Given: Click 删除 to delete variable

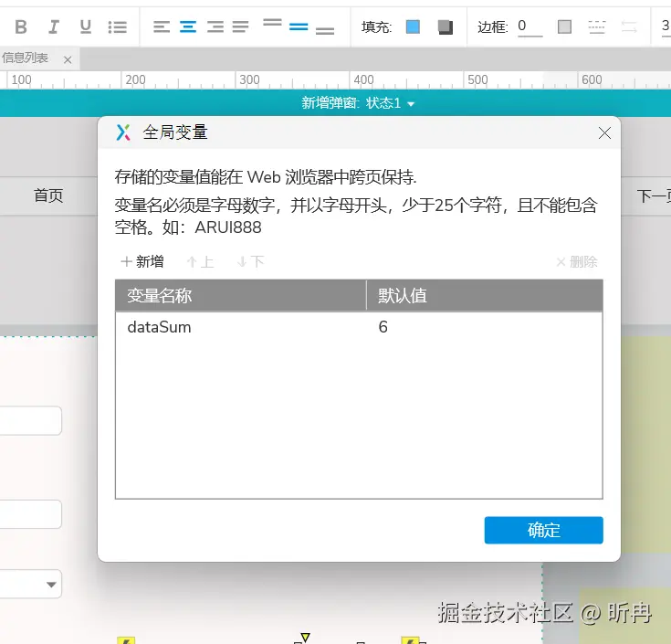Looking at the screenshot, I should (x=577, y=261).
